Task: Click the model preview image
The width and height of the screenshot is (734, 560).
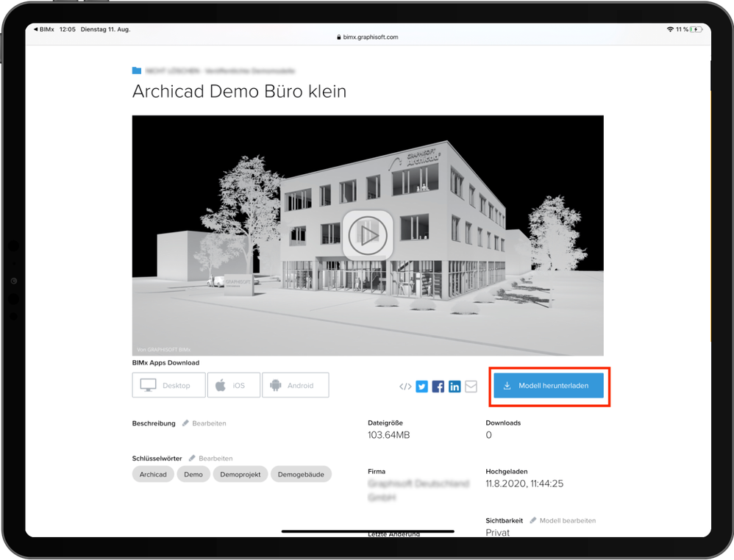Action: coord(368,235)
